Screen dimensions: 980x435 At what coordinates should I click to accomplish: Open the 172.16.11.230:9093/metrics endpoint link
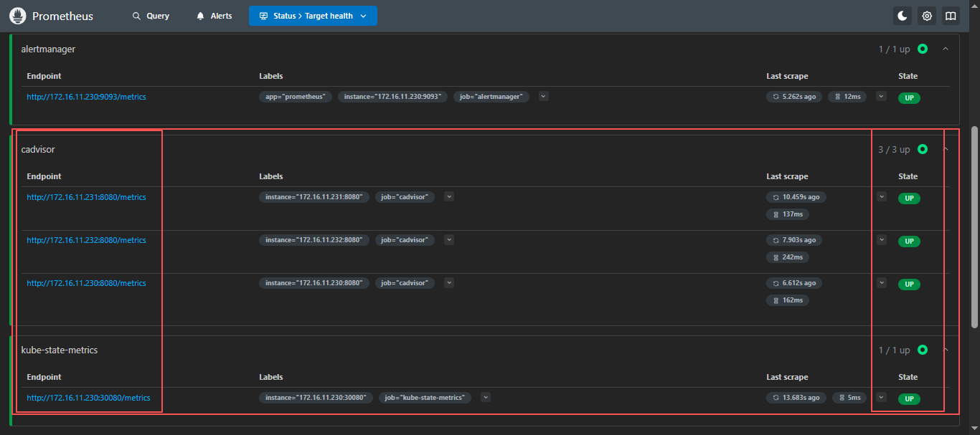[x=86, y=97]
